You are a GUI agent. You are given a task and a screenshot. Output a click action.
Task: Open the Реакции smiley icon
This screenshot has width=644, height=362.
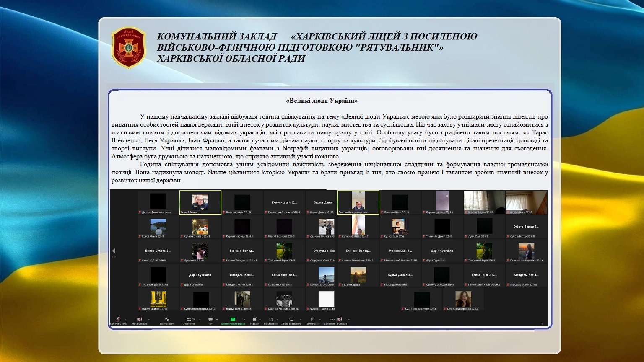point(254,320)
